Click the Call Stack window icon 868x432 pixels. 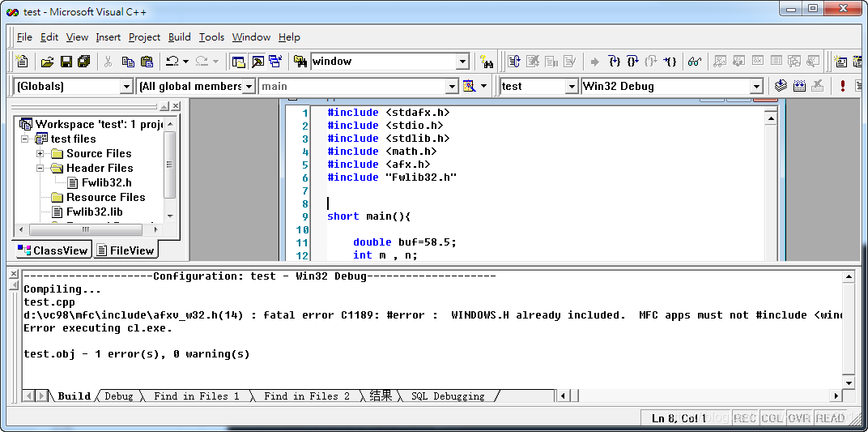tap(794, 62)
